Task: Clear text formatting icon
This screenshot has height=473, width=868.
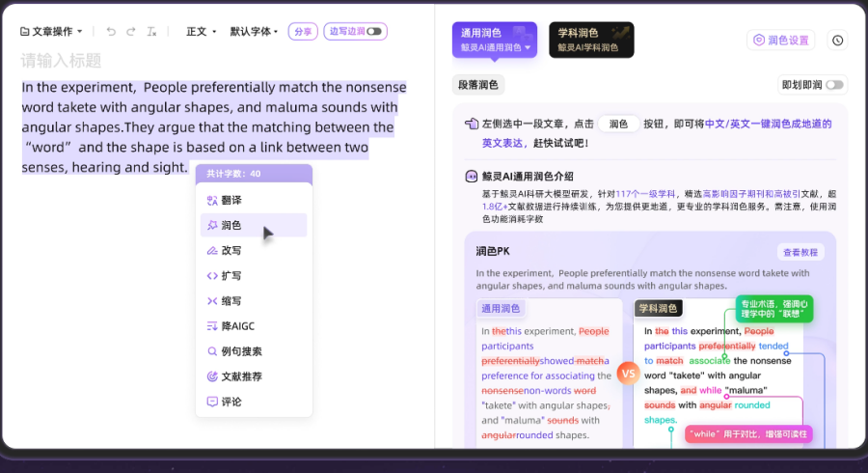Action: click(x=151, y=32)
